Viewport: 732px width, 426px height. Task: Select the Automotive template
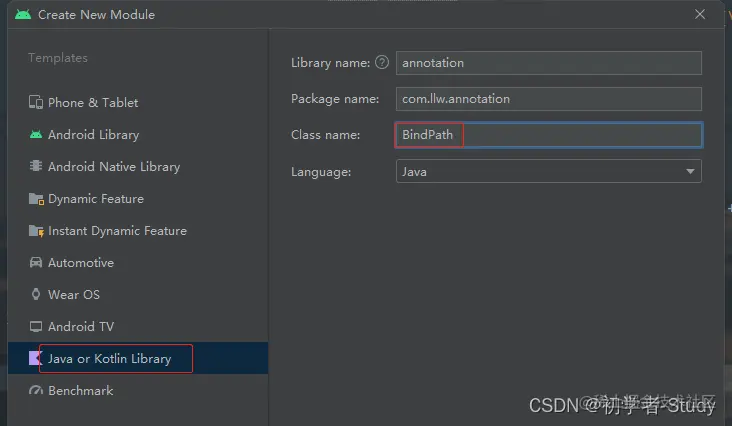pyautogui.click(x=138, y=263)
